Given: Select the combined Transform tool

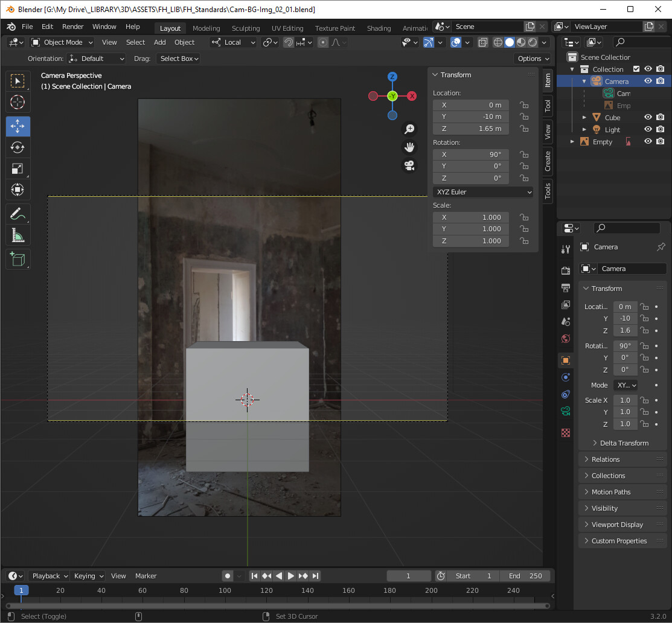Looking at the screenshot, I should coord(18,190).
